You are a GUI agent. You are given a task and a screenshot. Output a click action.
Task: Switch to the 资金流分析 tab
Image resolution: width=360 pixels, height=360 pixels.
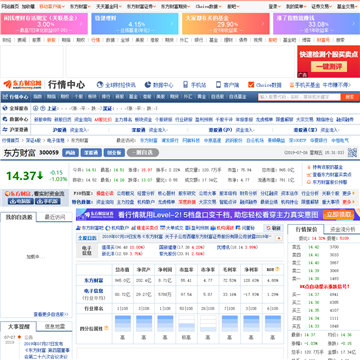(x=343, y=229)
